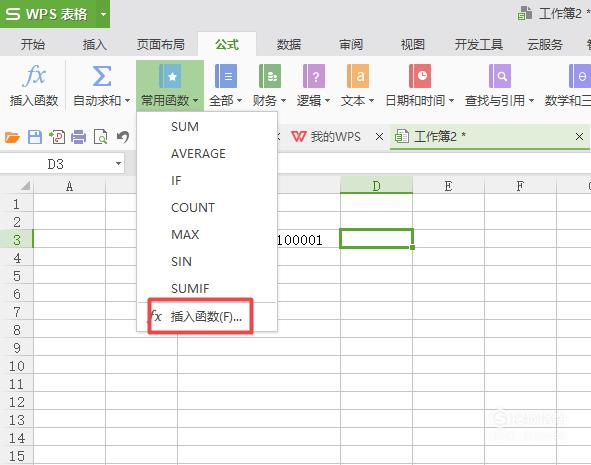This screenshot has width=591, height=465.
Task: Choose SUM from the function menu
Action: pos(207,127)
